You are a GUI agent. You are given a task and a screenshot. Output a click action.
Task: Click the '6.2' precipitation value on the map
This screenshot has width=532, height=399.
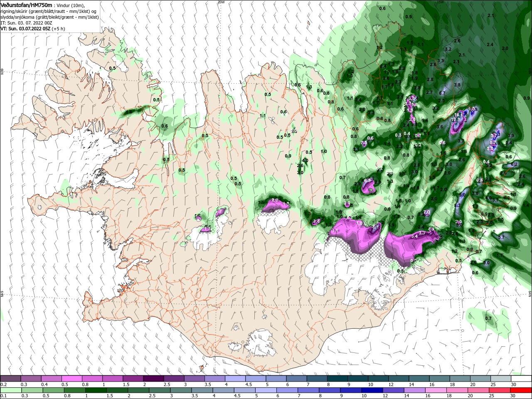tap(514, 164)
